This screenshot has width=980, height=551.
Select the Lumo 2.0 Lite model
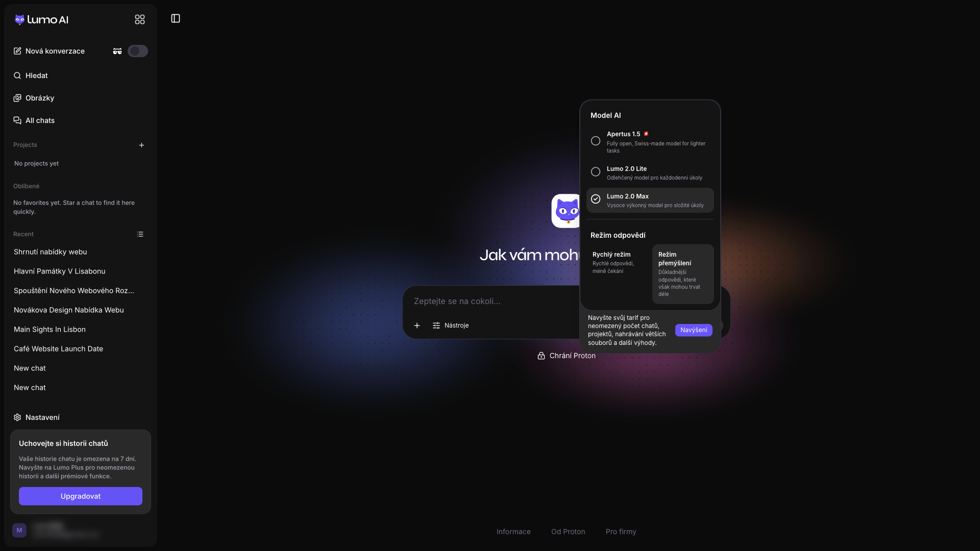tap(650, 172)
